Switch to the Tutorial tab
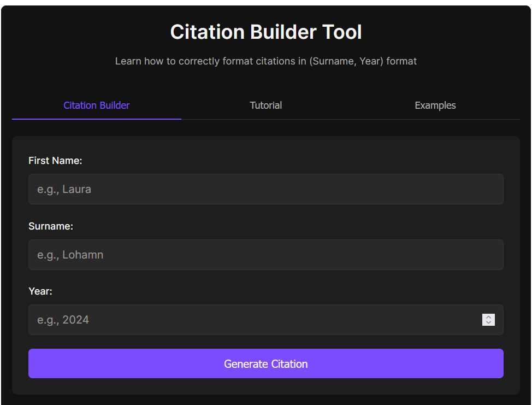532x405 pixels. 265,105
